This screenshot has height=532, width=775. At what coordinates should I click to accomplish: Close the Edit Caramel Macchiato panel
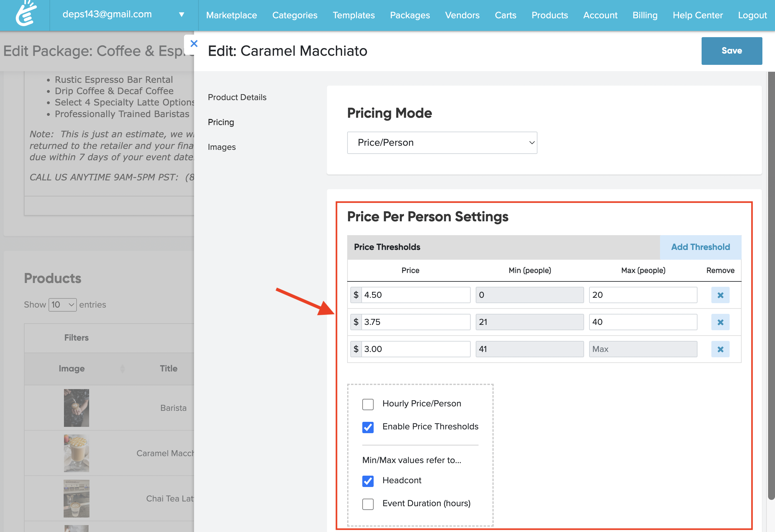194,44
